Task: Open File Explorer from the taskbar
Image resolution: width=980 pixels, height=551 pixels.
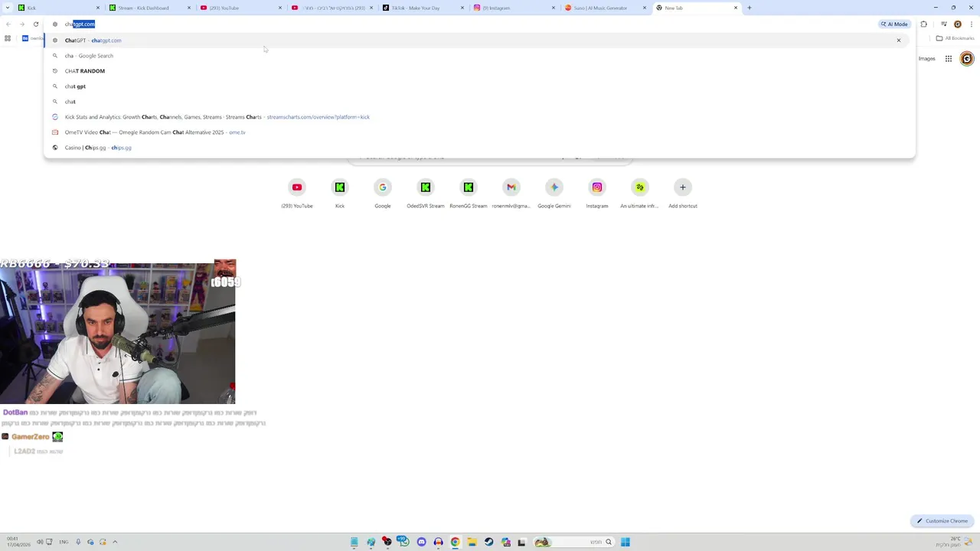Action: pos(472,542)
